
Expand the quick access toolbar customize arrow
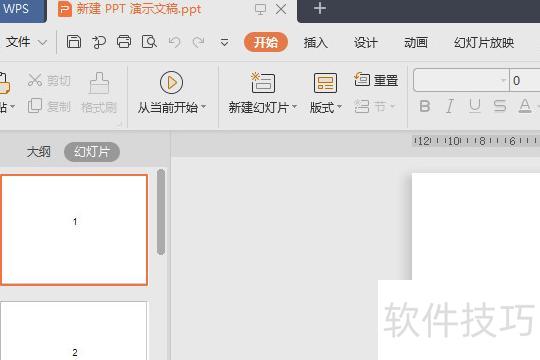224,42
